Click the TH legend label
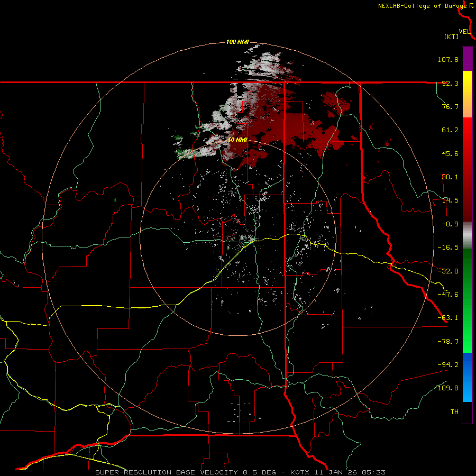476x476 pixels. click(x=454, y=412)
